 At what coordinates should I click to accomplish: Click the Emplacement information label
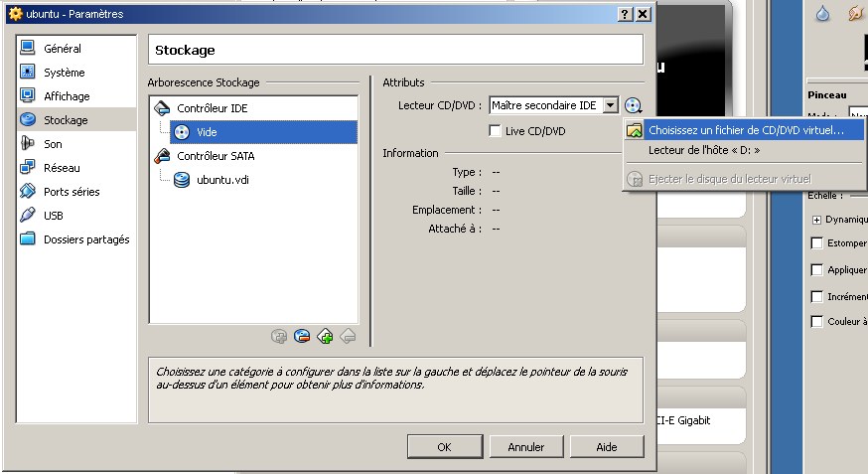447,210
